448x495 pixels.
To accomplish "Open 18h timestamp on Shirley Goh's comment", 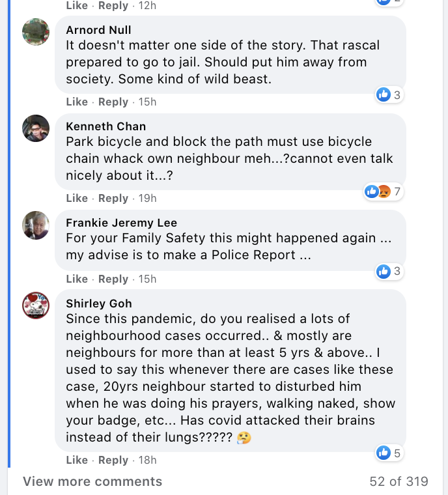I will tap(148, 460).
